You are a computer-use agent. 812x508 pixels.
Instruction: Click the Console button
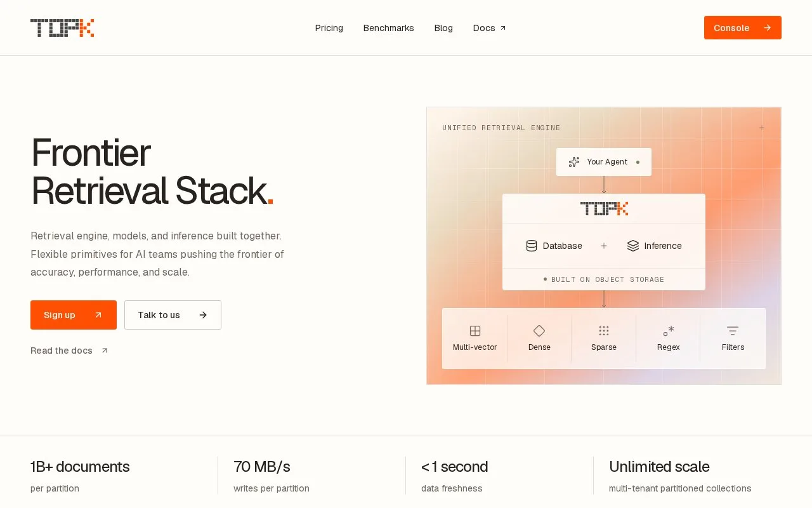(x=742, y=28)
